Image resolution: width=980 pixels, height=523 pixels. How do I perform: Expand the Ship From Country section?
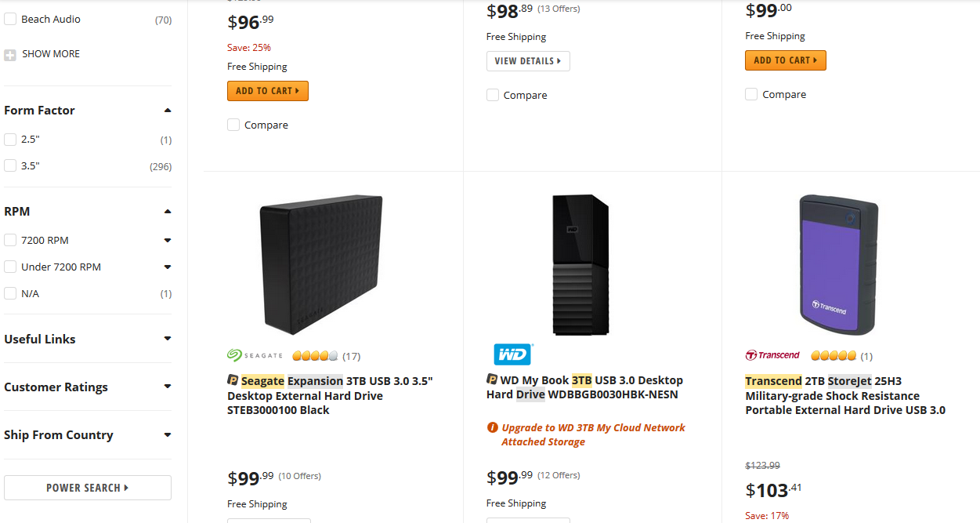[168, 435]
